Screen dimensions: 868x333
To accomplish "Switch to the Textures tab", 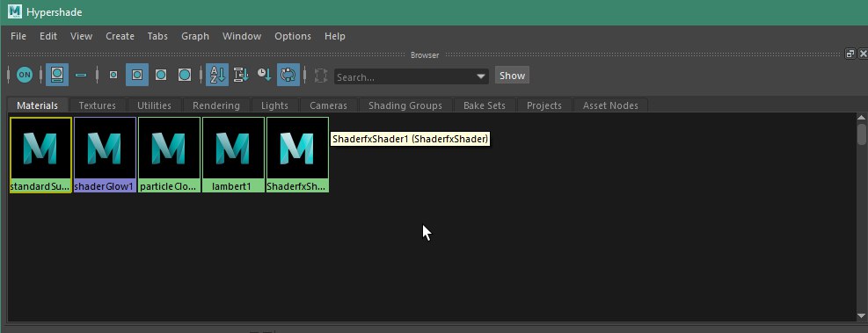I will (x=98, y=105).
